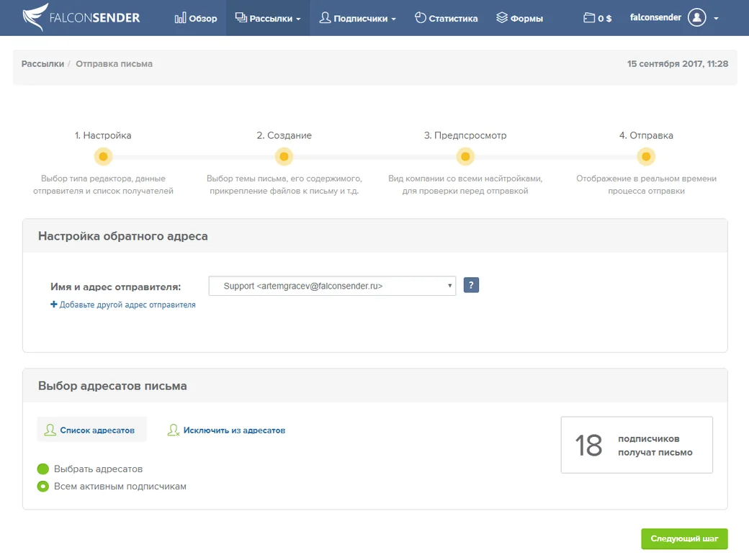Viewport: 749px width, 560px height.
Task: Click the person icon on Список адресатов
Action: click(50, 430)
